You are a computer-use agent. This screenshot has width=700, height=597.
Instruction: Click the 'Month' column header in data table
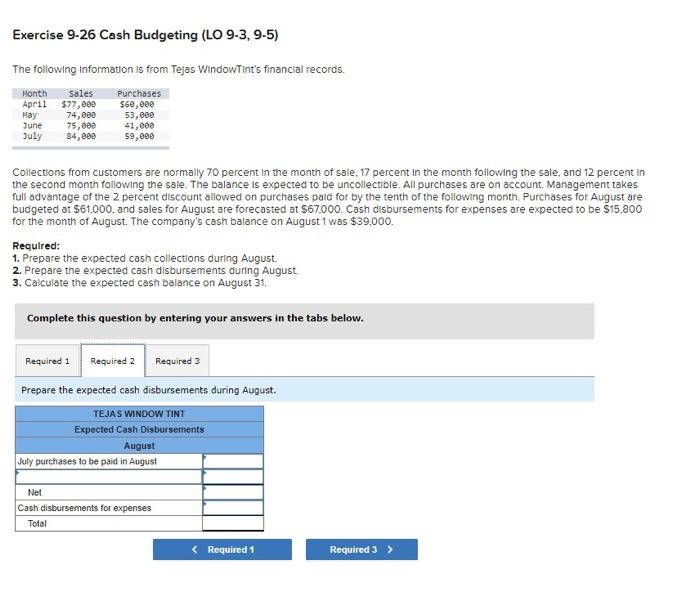pyautogui.click(x=34, y=93)
